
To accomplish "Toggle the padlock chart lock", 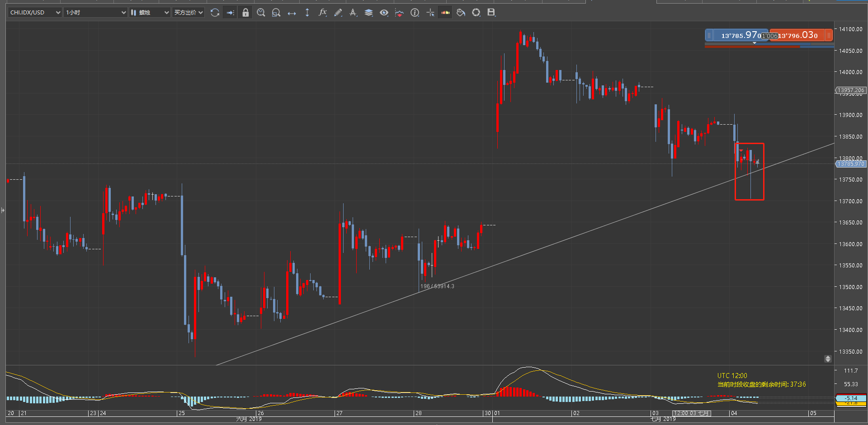I will 245,13.
